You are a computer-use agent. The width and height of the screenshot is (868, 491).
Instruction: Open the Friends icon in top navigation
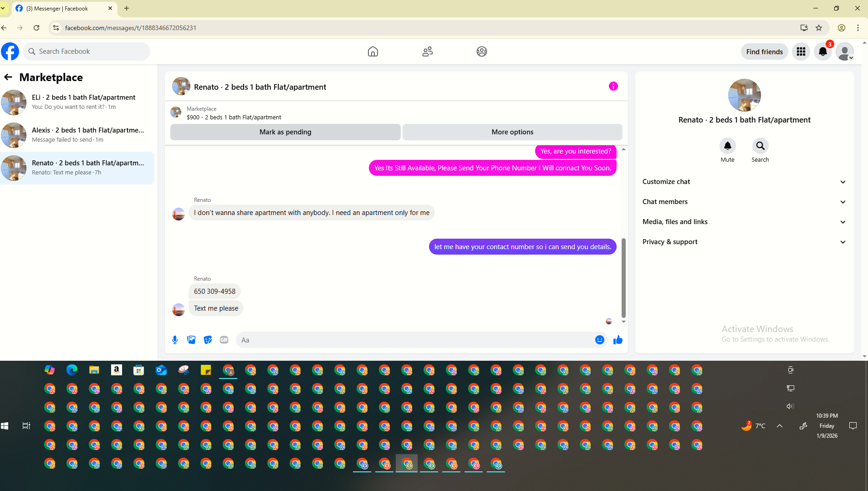point(428,51)
